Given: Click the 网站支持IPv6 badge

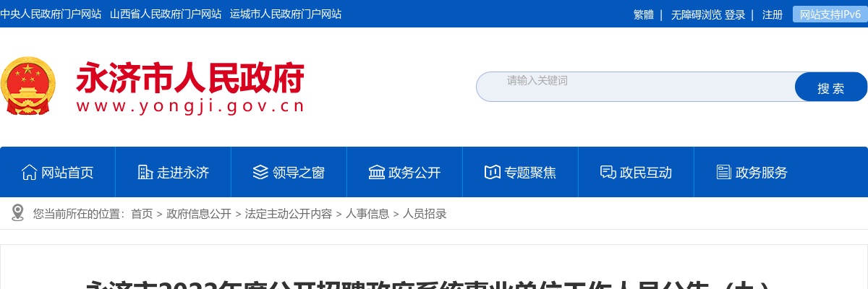Looking at the screenshot, I should (830, 14).
